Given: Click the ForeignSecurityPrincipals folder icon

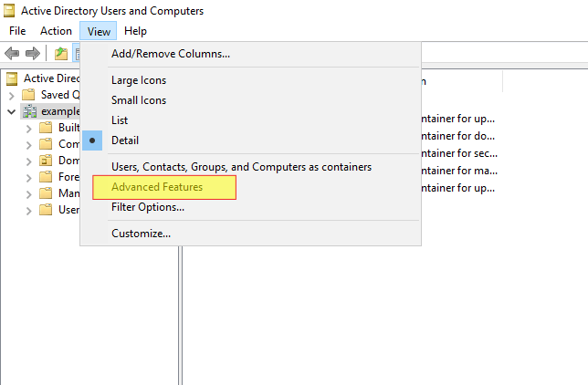Looking at the screenshot, I should (x=46, y=177).
